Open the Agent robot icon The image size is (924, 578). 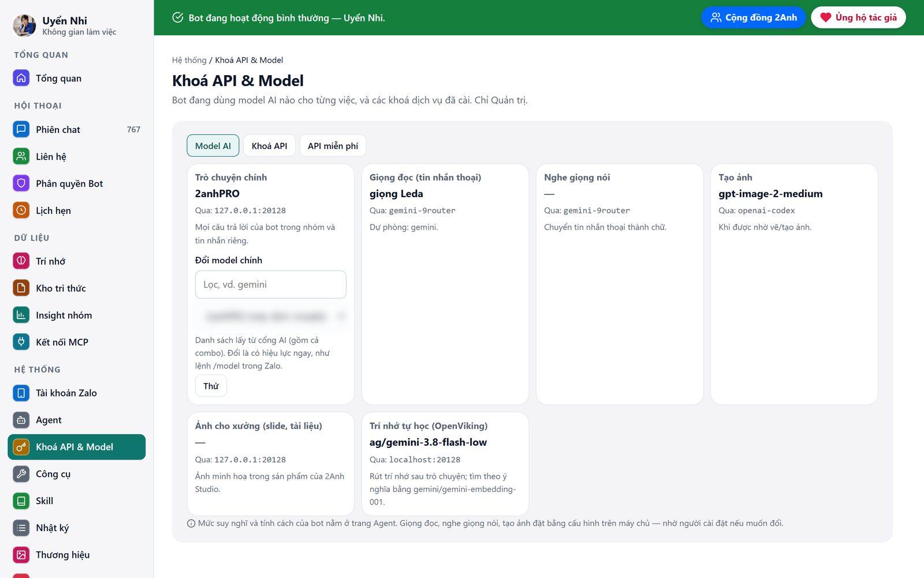point(21,420)
